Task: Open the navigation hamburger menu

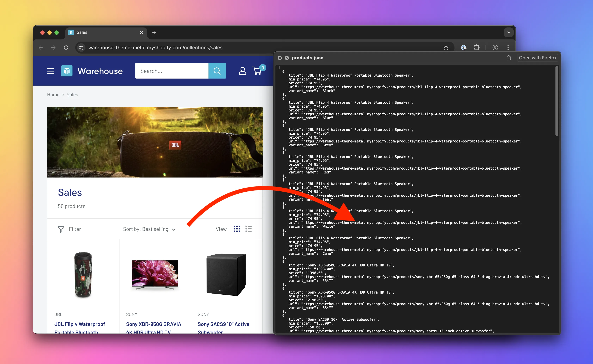Action: [x=50, y=71]
